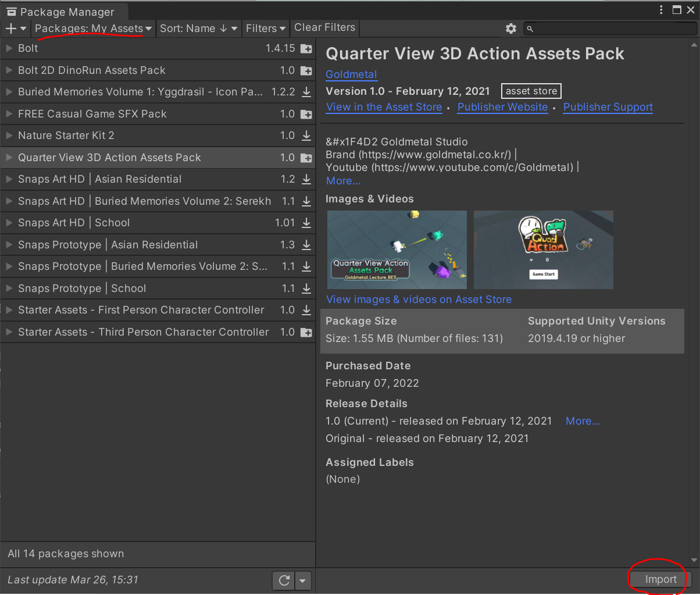Viewport: 700px width, 595px height.
Task: Click the details pane scroll down arrow
Action: 694,561
